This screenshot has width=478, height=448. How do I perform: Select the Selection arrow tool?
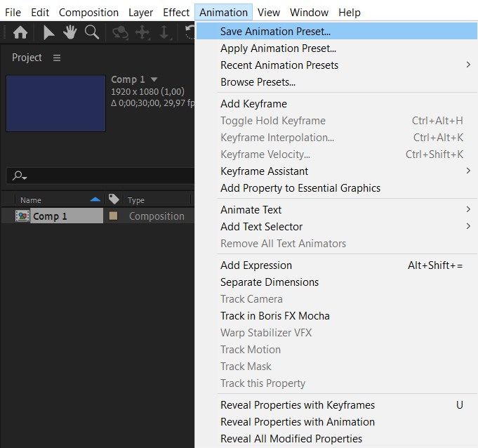coord(49,32)
